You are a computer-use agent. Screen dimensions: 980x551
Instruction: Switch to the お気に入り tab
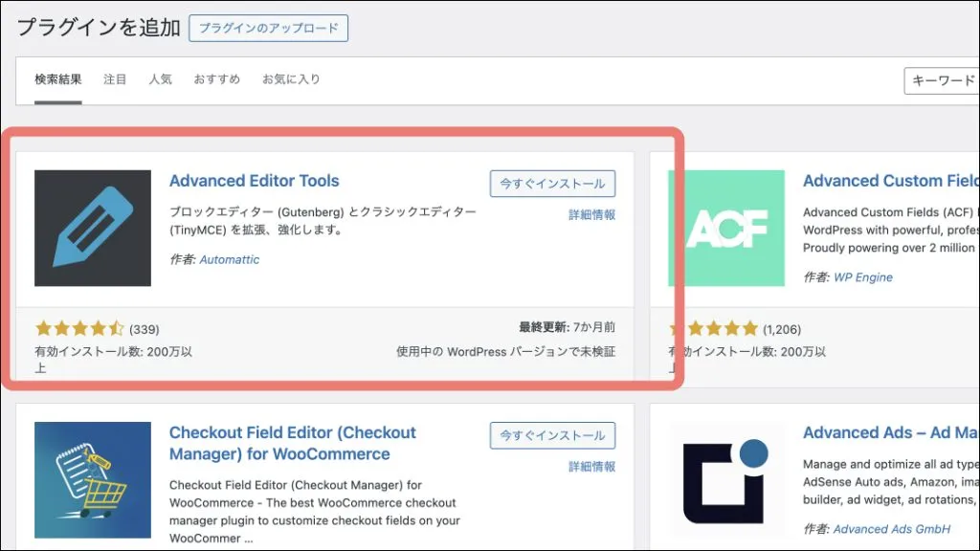point(291,79)
